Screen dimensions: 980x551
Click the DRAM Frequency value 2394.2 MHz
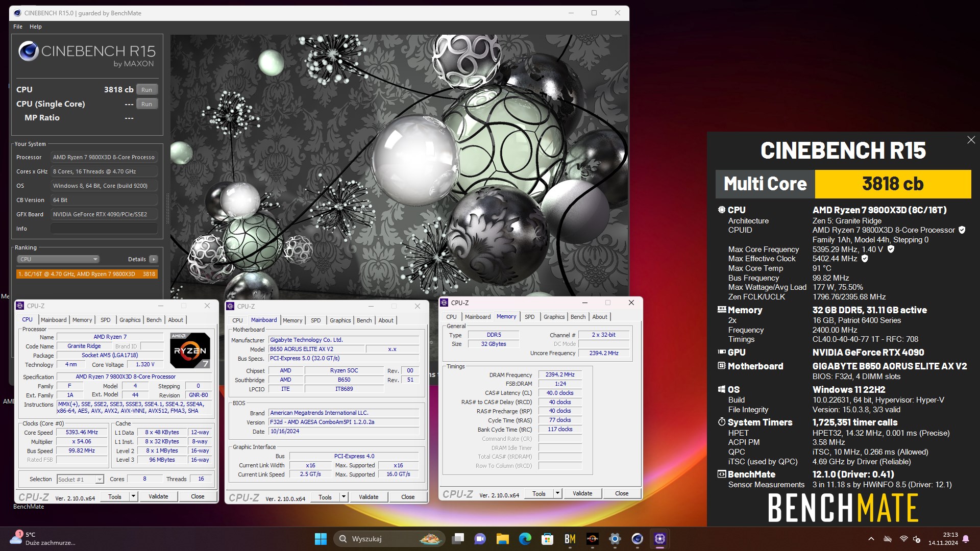coord(560,374)
